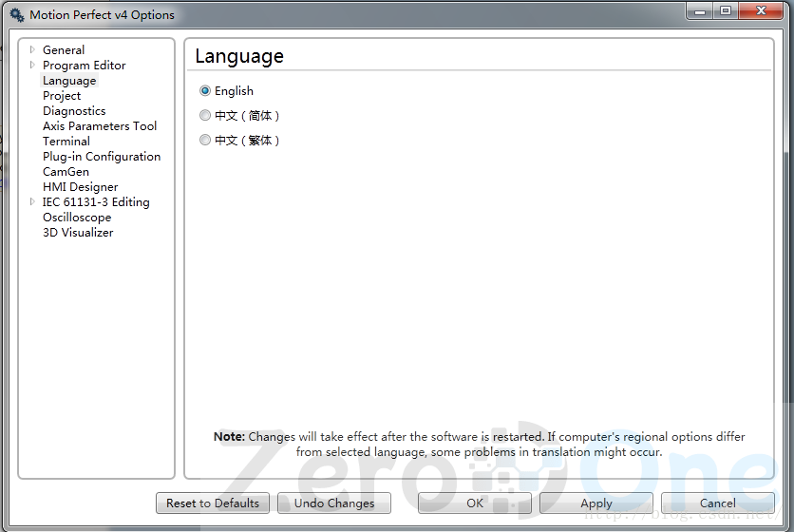Open the General options page
This screenshot has height=532, width=794.
64,50
